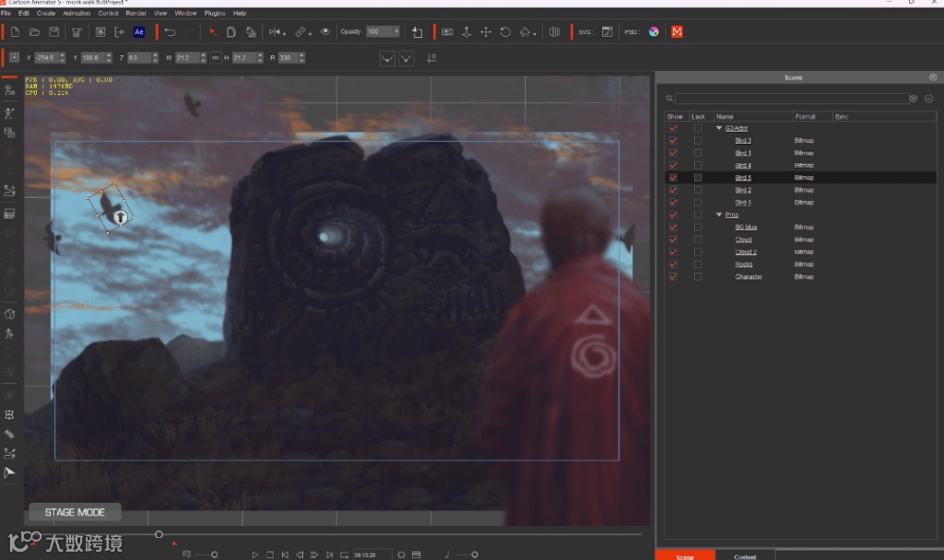Expand the Scene search options chevron
Screen dimensions: 944x560
[x=929, y=99]
